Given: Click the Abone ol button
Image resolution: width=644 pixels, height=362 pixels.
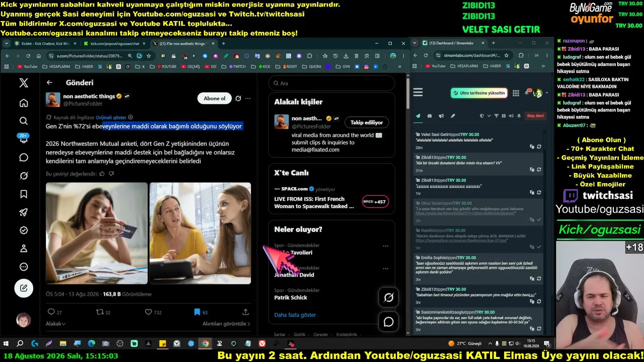Looking at the screenshot, I should coord(214,99).
